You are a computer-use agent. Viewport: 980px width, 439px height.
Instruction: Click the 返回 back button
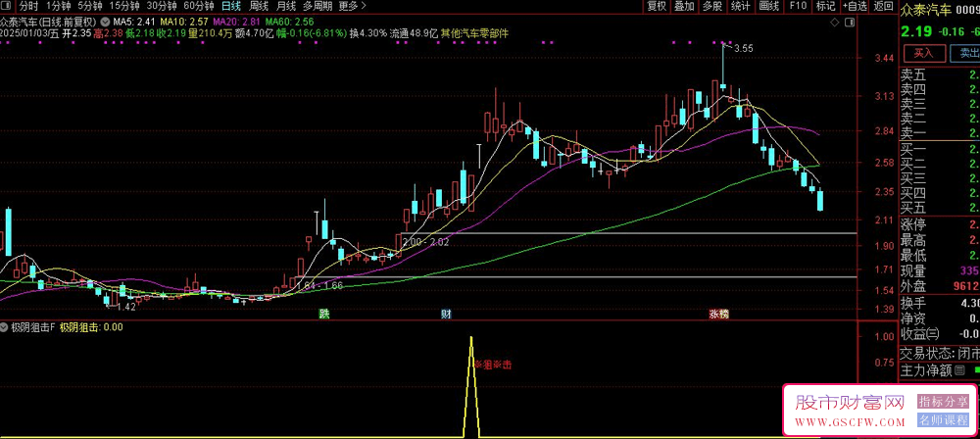(x=883, y=6)
